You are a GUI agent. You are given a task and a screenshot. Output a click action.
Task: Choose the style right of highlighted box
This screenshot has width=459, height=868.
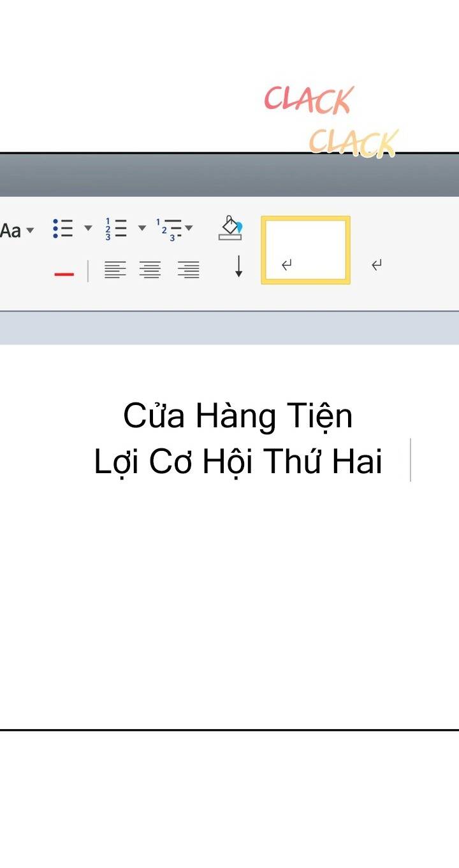click(x=377, y=264)
